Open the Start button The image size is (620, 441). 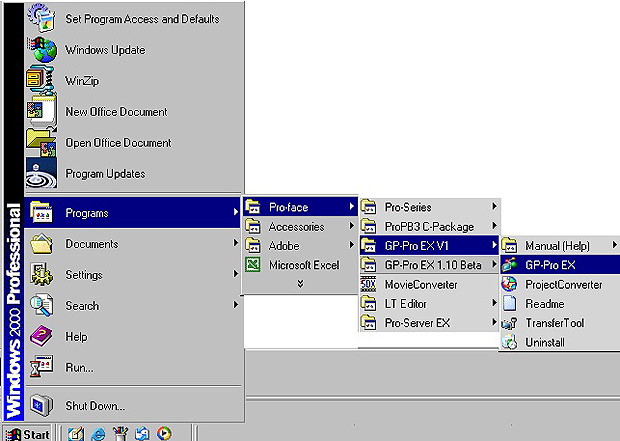28,434
